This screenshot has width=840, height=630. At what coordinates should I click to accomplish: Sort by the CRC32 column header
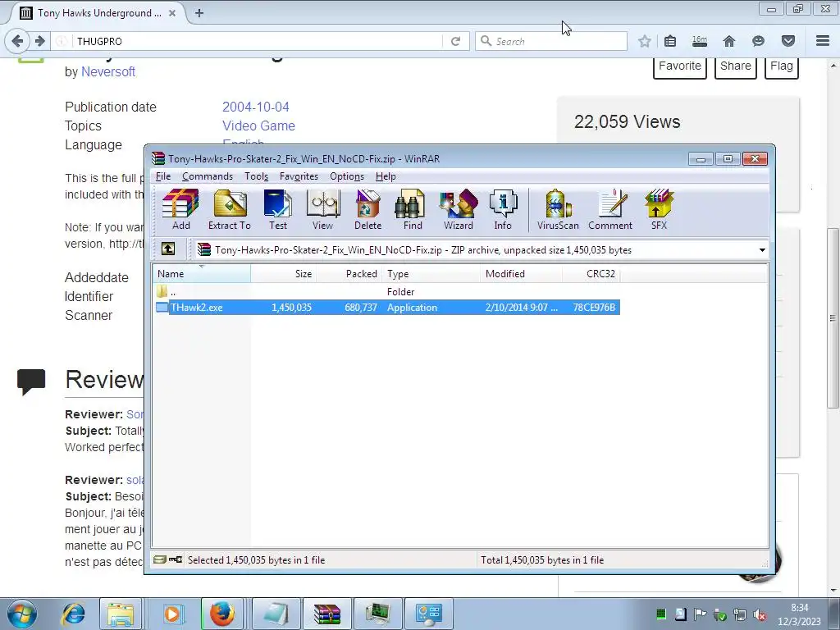[x=591, y=274]
